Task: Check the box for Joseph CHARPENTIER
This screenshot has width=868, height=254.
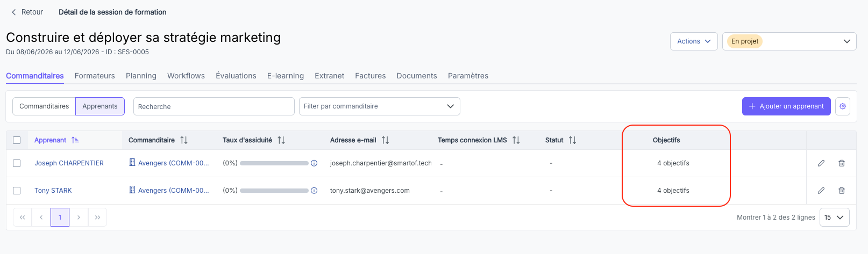Action: (x=17, y=163)
